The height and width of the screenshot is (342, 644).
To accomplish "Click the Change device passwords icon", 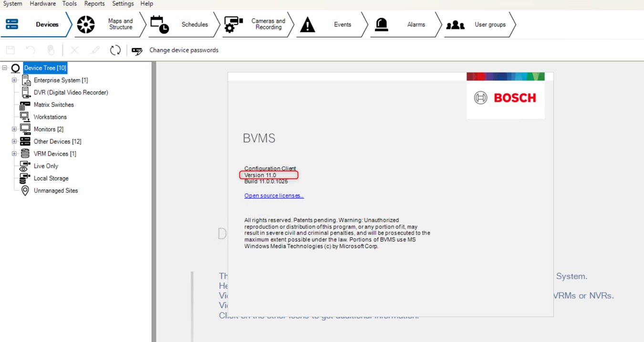I will 137,51.
